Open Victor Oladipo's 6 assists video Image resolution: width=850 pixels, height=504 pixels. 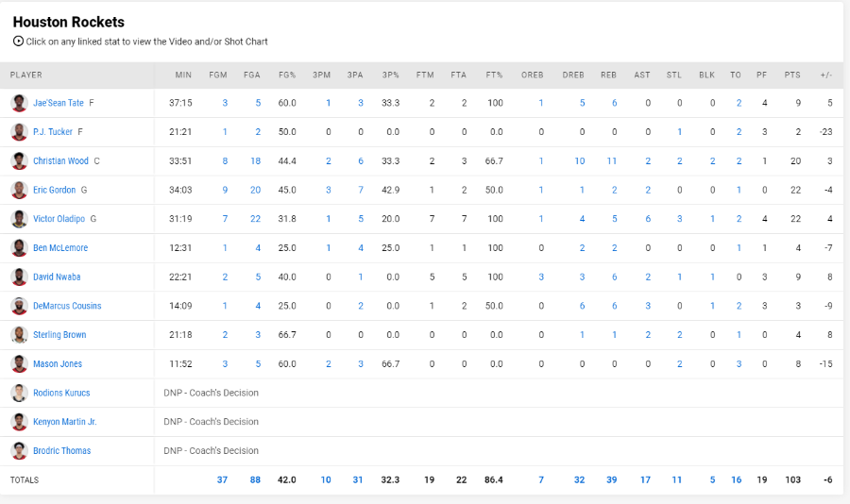tap(648, 219)
